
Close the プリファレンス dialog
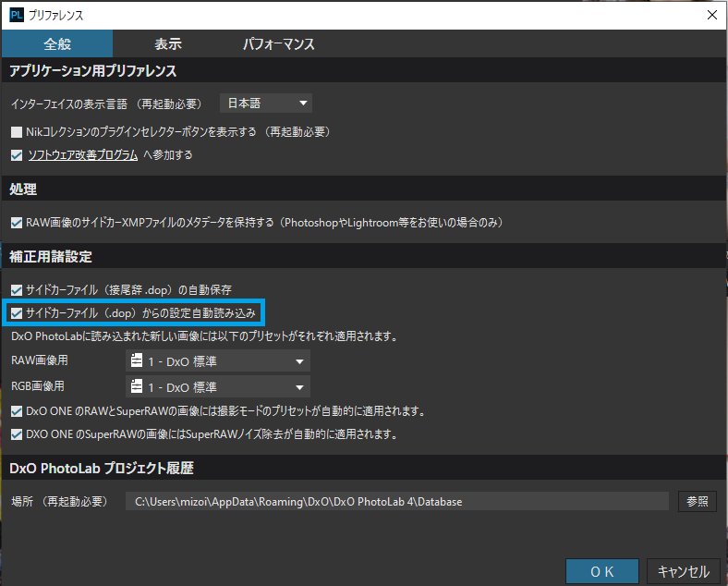(x=711, y=15)
